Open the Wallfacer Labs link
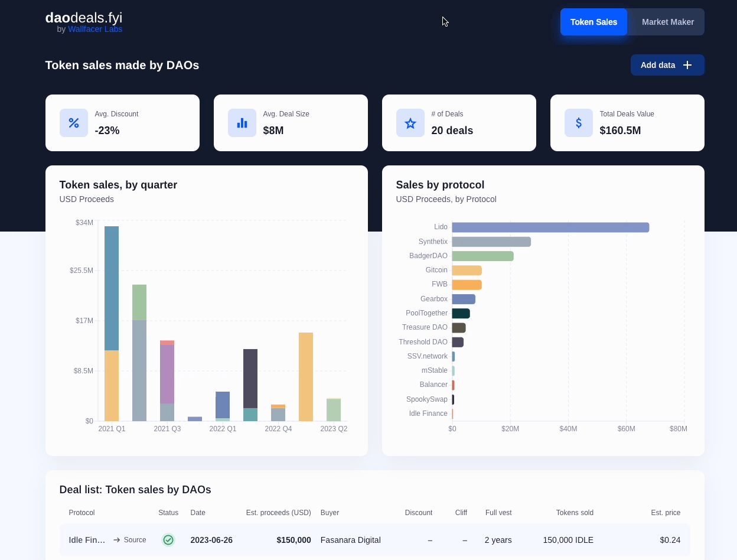The image size is (737, 560). point(95,29)
